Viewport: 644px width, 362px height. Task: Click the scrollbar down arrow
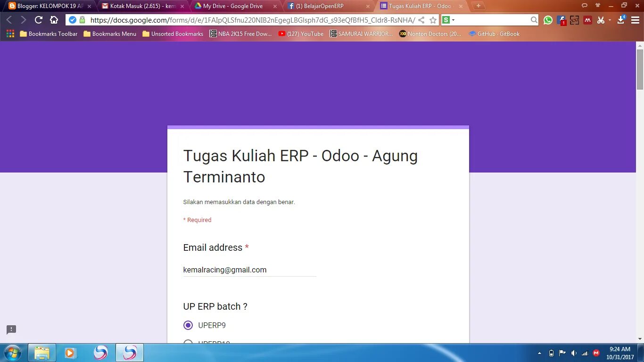pyautogui.click(x=640, y=339)
